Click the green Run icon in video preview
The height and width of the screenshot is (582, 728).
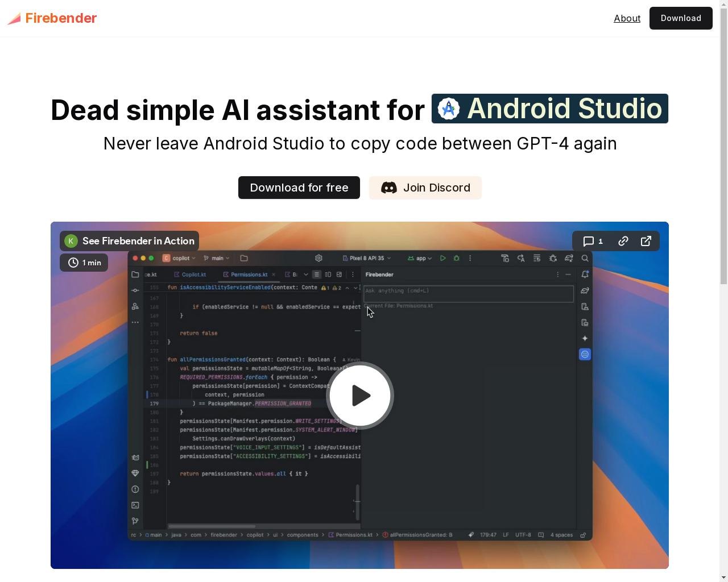pyautogui.click(x=443, y=258)
